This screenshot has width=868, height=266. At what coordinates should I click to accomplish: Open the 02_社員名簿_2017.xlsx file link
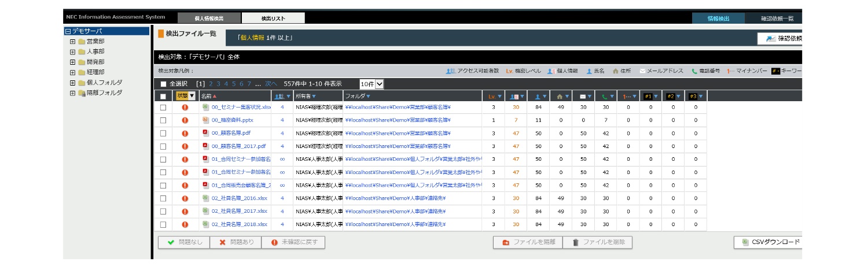point(240,211)
